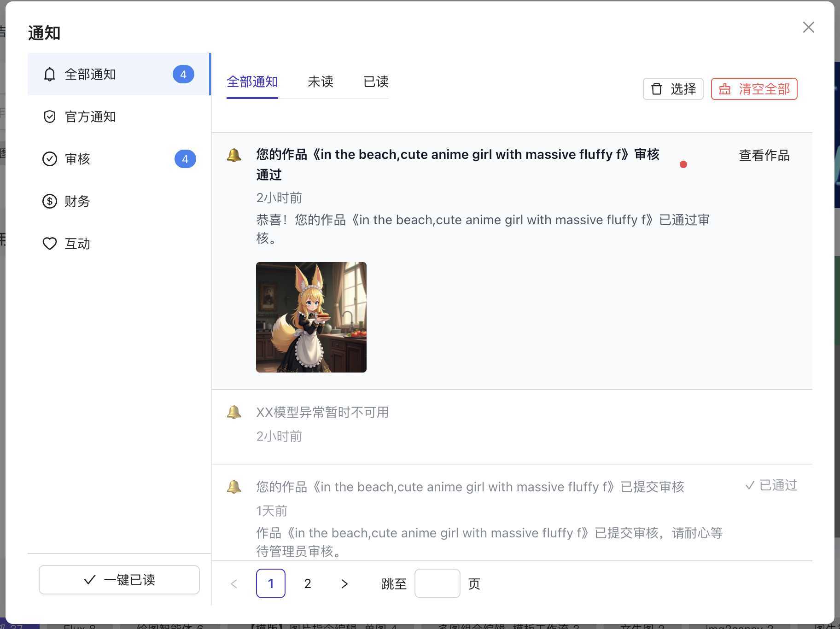Click the checkmark circle icon for 审核
This screenshot has height=629, width=840.
click(50, 159)
